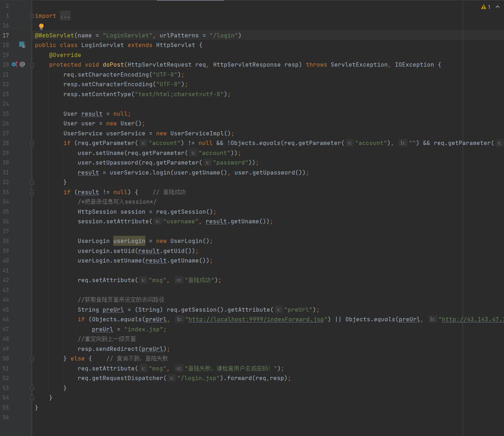Click line number 38 in the gutter

pos(6,241)
